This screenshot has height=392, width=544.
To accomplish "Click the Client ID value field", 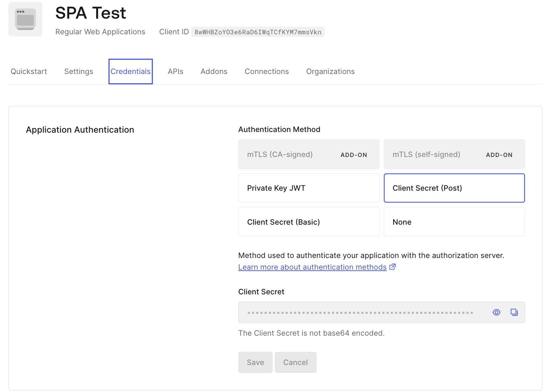I will click(258, 32).
